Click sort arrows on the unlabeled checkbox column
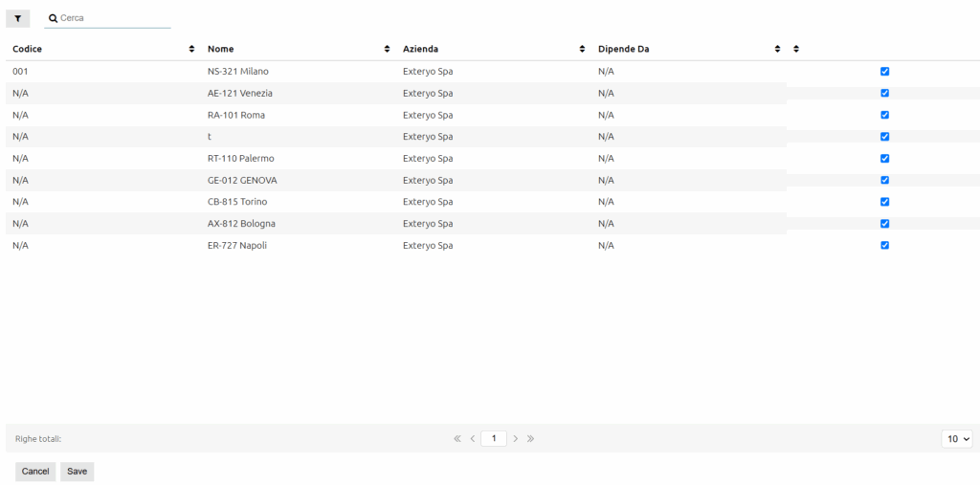 (x=796, y=49)
